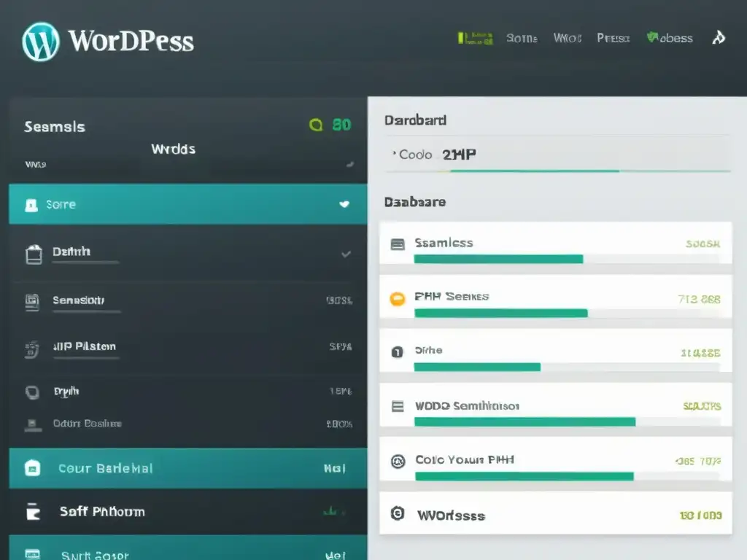Select the clipboard icon beside Dafmh

click(34, 254)
